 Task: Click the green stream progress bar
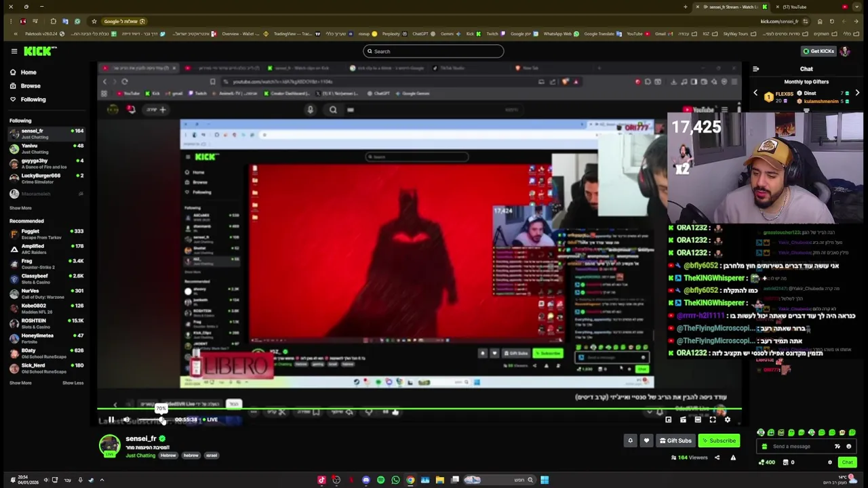(419, 409)
